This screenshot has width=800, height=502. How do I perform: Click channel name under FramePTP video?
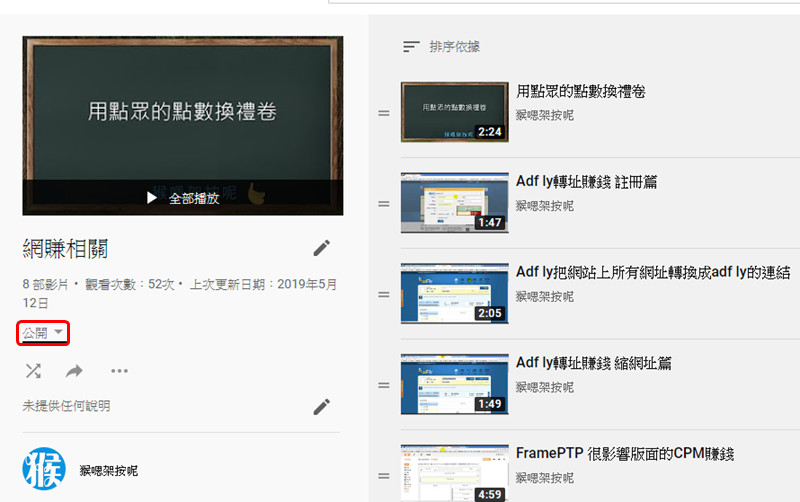pyautogui.click(x=545, y=478)
